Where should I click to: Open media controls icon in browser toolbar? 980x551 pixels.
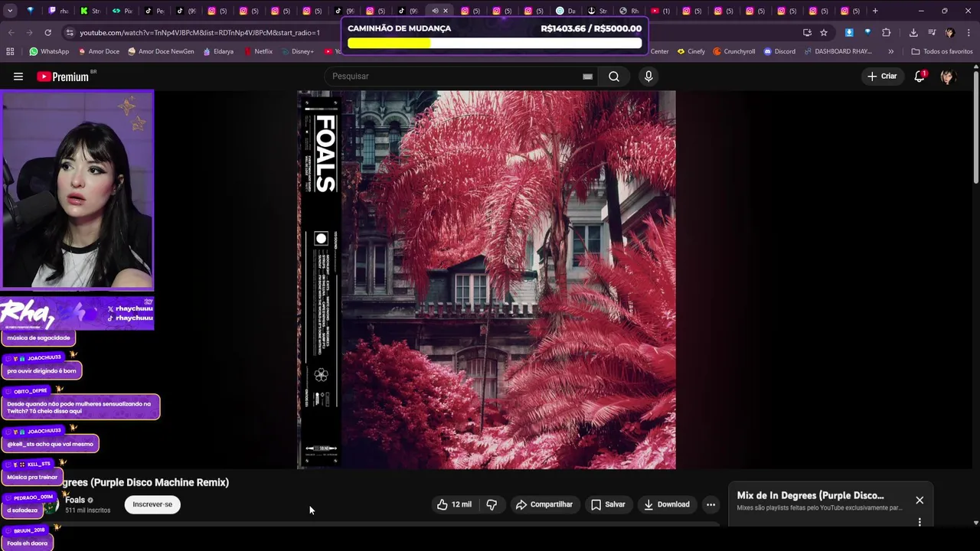coord(932,33)
